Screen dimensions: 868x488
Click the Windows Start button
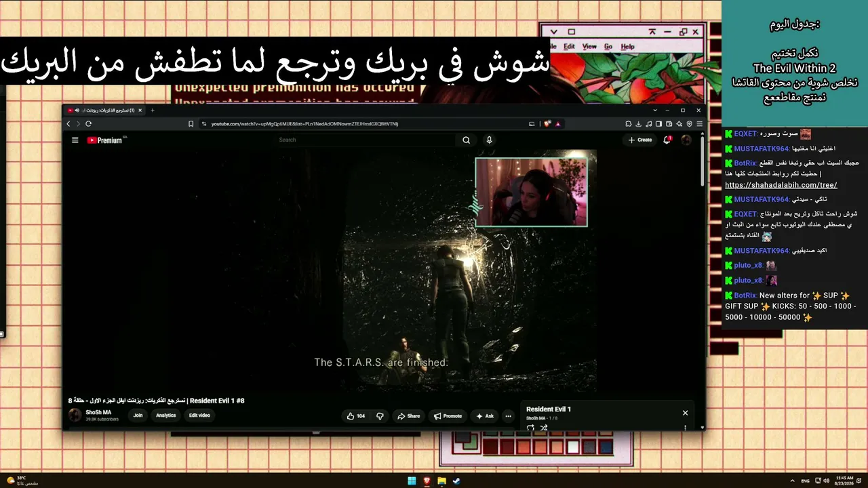click(412, 481)
